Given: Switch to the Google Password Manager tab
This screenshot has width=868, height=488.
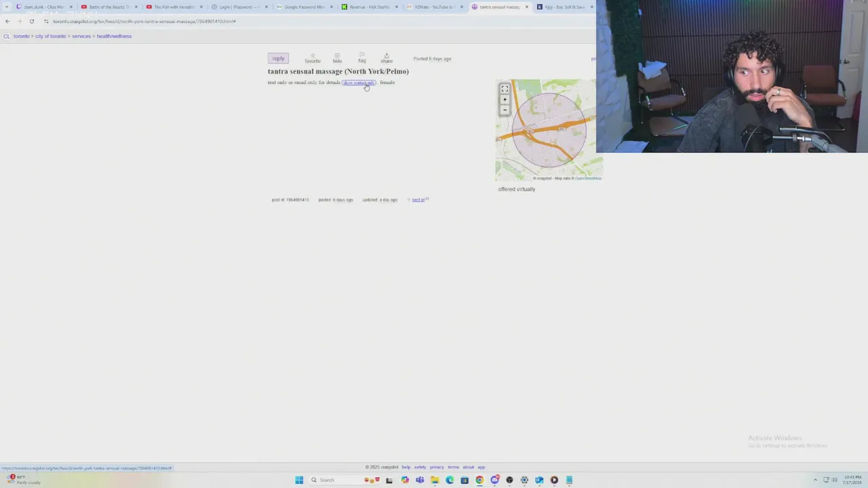Looking at the screenshot, I should [304, 7].
